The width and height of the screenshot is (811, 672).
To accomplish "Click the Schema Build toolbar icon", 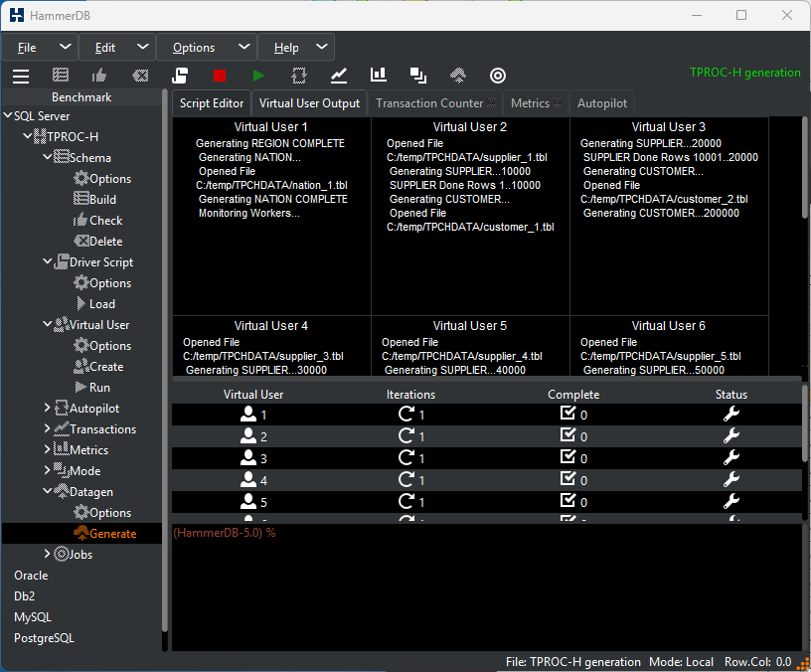I will [61, 76].
